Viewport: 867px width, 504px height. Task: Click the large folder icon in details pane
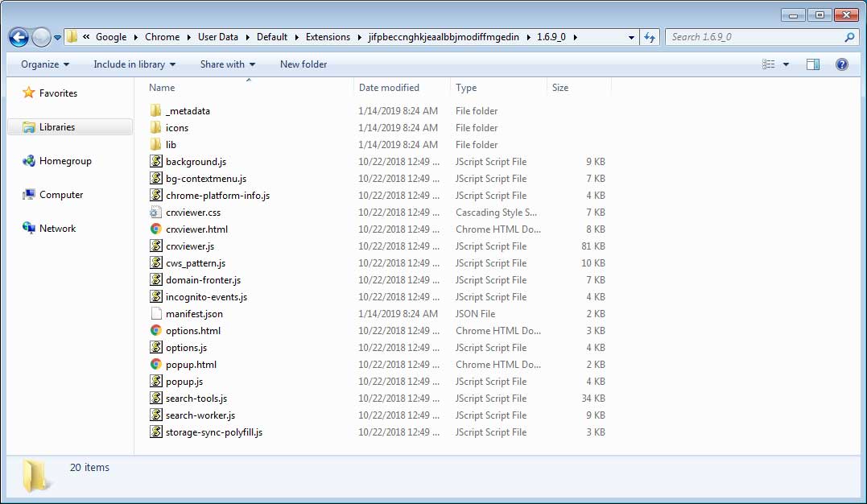(x=36, y=476)
